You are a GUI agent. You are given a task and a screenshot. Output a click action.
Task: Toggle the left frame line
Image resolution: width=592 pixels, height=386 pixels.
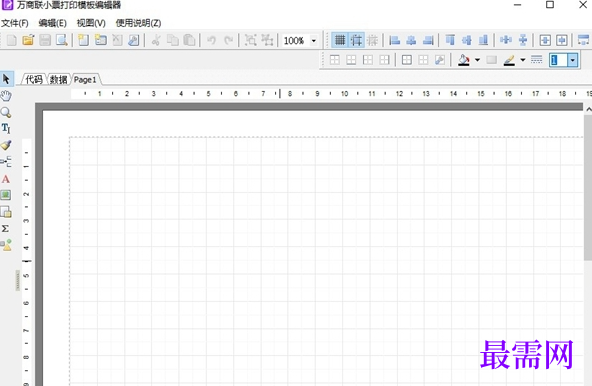point(368,60)
